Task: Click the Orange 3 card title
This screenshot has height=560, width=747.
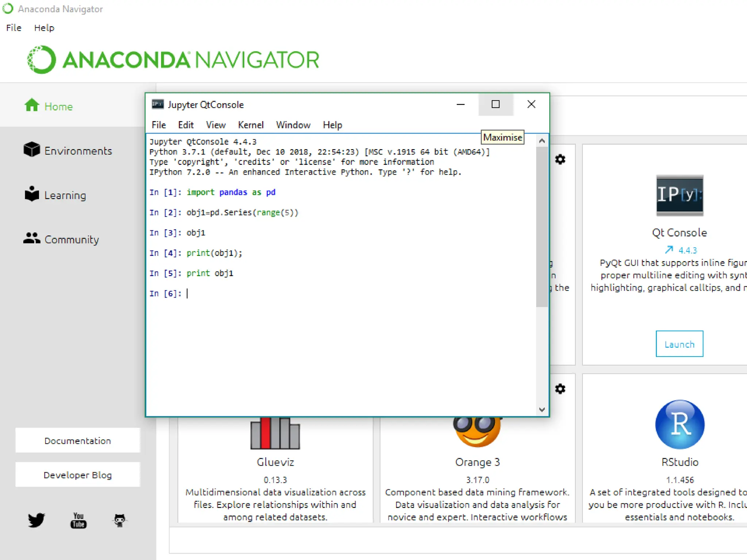Action: 477,462
